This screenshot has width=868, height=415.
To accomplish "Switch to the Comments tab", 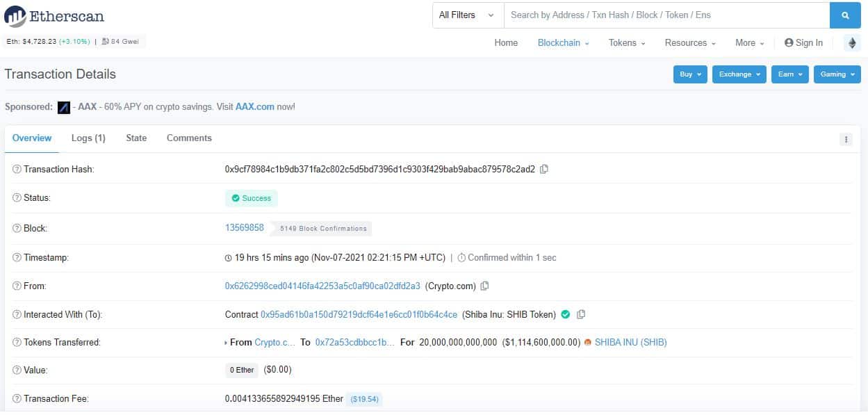I will [189, 138].
